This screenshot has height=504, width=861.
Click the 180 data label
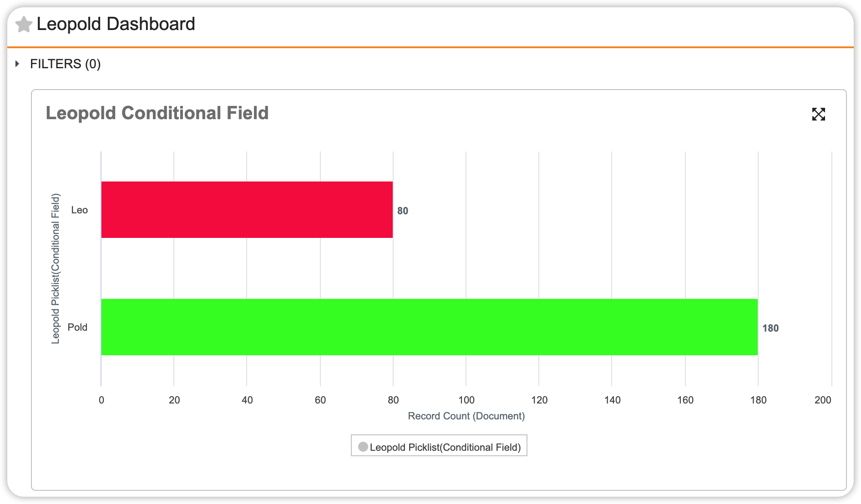point(770,328)
